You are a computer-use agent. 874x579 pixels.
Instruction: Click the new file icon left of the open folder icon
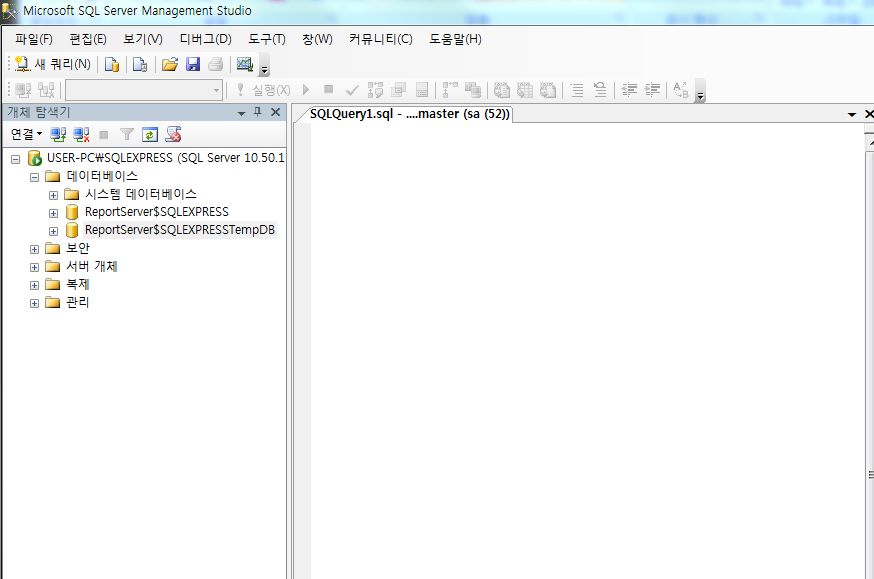[140, 65]
